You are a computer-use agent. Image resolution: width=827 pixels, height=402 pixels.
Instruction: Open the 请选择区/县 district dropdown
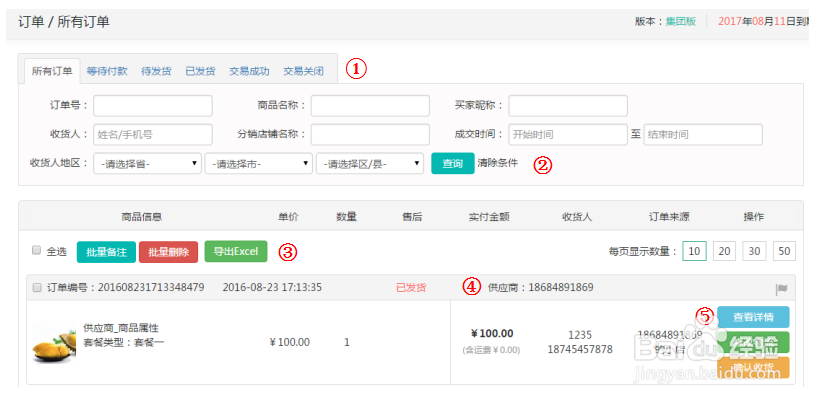pos(370,164)
